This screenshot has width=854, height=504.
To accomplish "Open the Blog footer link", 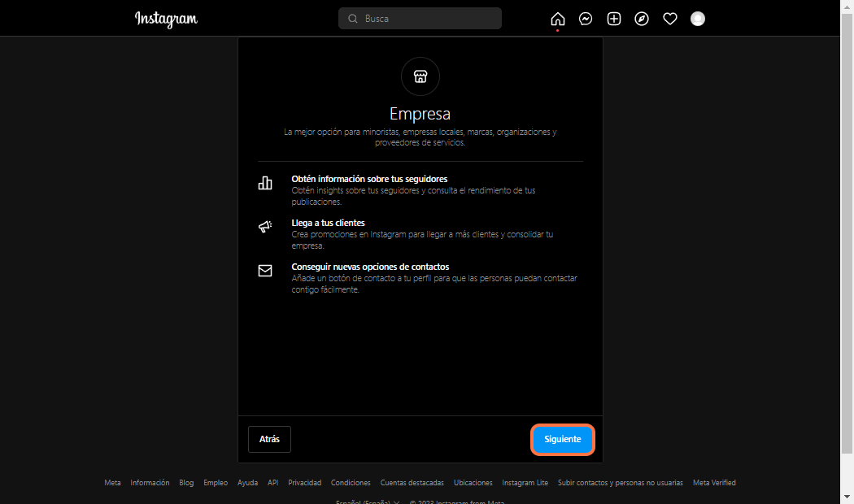I will click(x=186, y=483).
